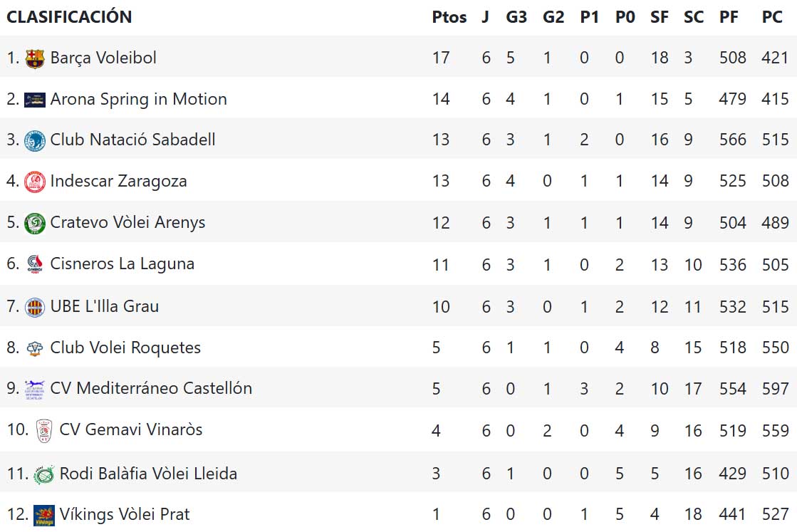This screenshot has height=532, width=797.
Task: Click the Arona Spring in Motion logo
Action: 34,100
